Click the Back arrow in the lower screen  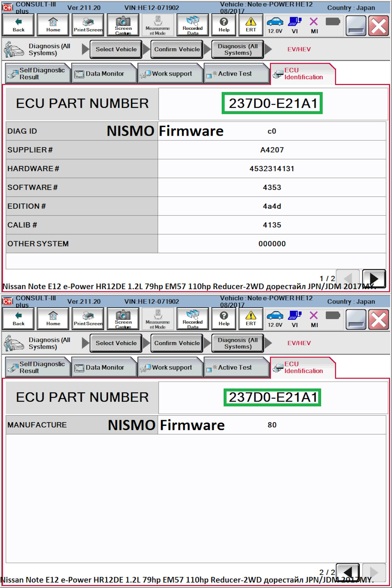pos(18,319)
